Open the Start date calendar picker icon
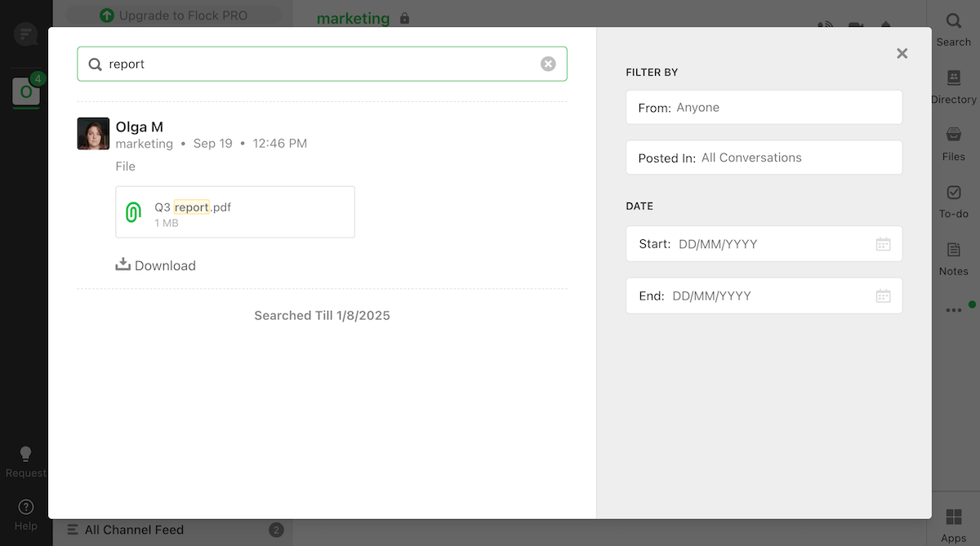 pos(883,244)
